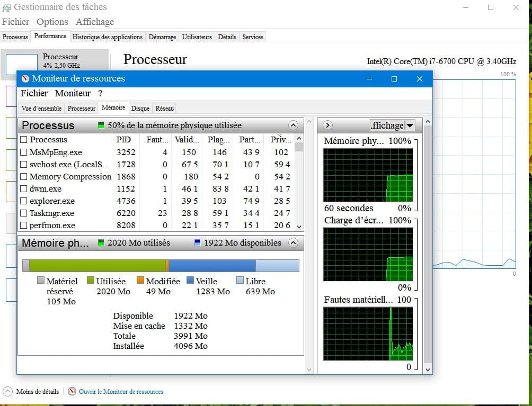
Task: Check the MsMpEng.exe process checkbox
Action: click(24, 152)
